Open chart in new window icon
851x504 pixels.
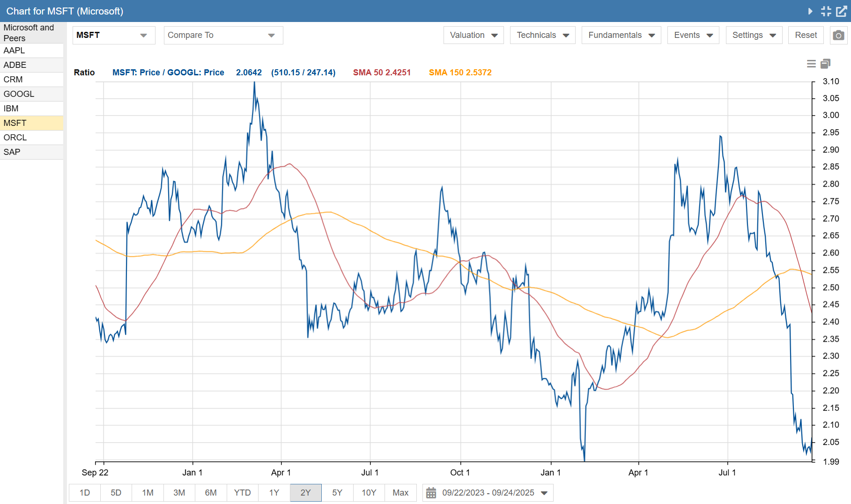[x=841, y=11]
